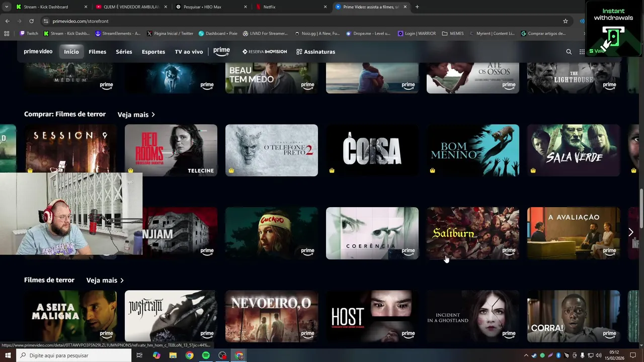Click Veja mais next to Filmes de terror
Image resolution: width=644 pixels, height=362 pixels.
point(105,280)
